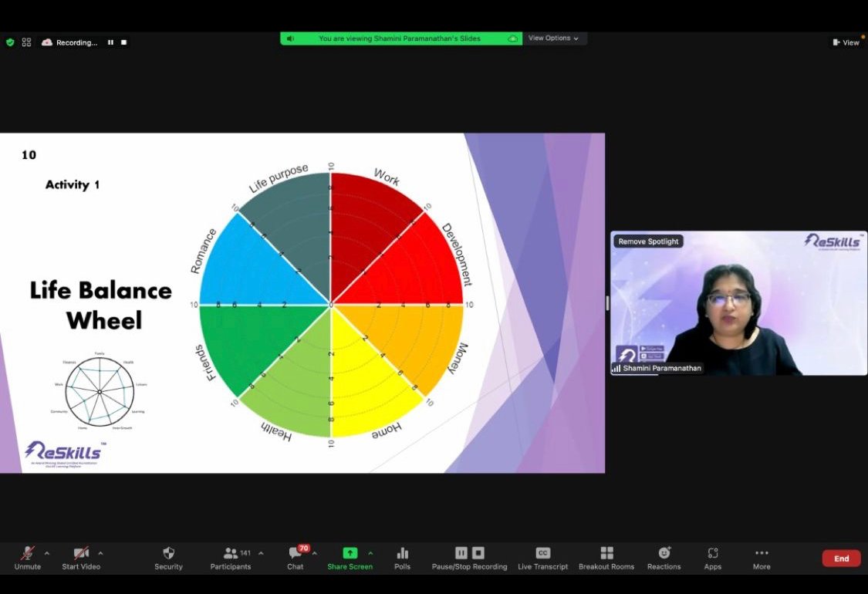Expand audio options arrow beside Unmute
The height and width of the screenshot is (594, 868).
click(47, 553)
